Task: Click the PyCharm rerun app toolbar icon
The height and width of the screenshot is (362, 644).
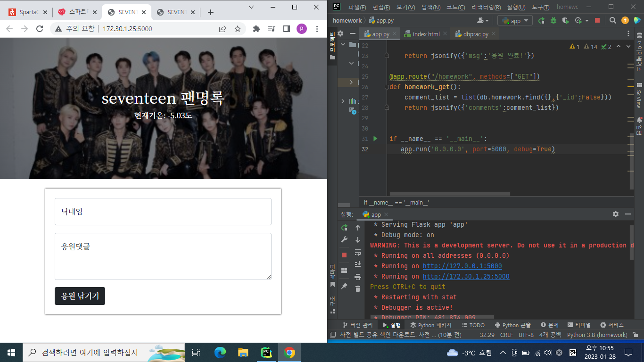Action: pos(542,21)
